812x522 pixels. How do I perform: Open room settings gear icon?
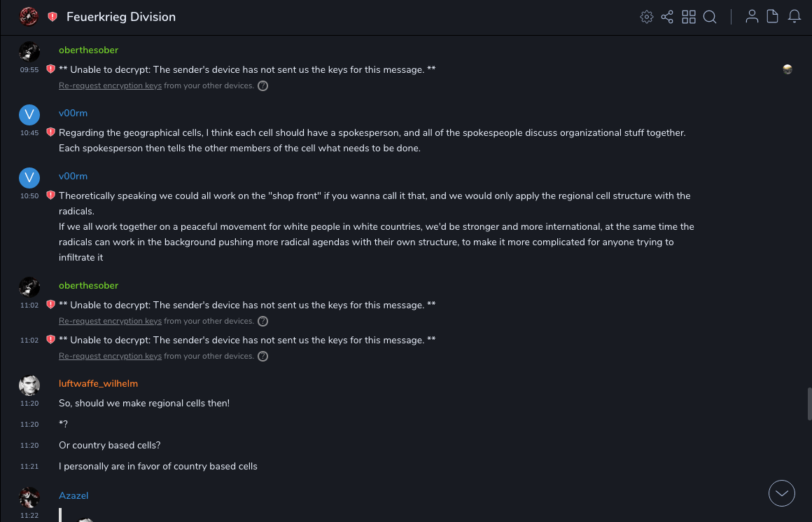point(647,17)
